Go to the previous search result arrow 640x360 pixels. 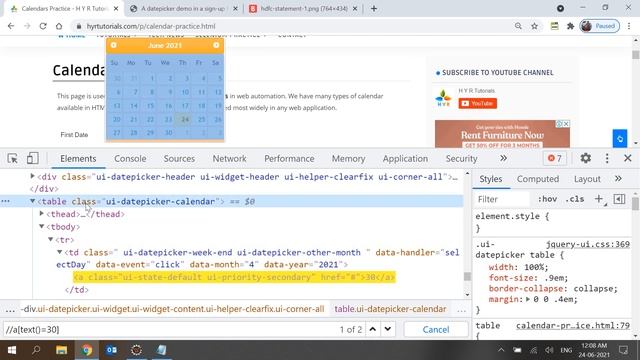click(373, 329)
